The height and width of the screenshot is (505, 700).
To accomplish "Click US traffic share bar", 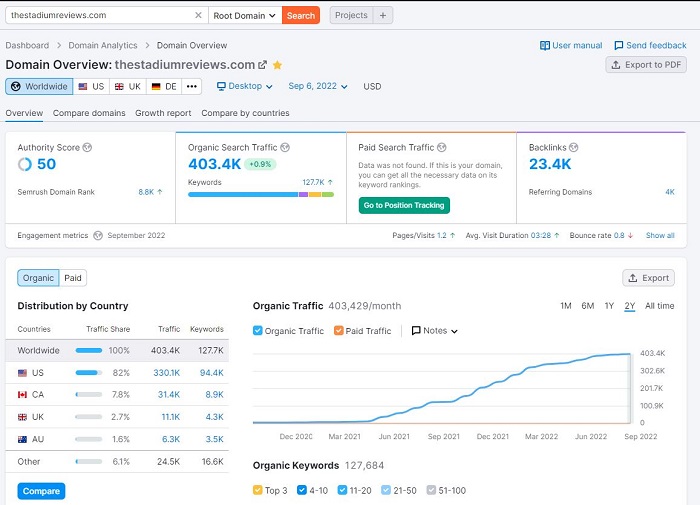I will click(x=89, y=373).
